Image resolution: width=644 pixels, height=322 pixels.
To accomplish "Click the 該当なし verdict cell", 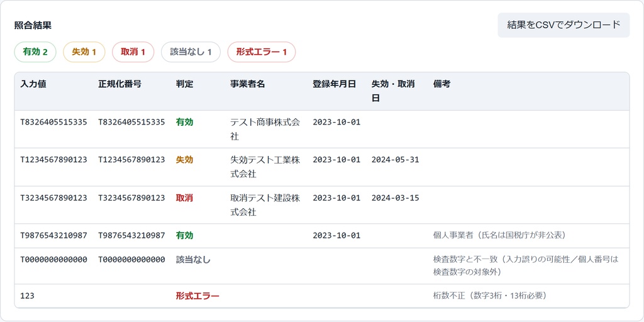I will pos(193,260).
